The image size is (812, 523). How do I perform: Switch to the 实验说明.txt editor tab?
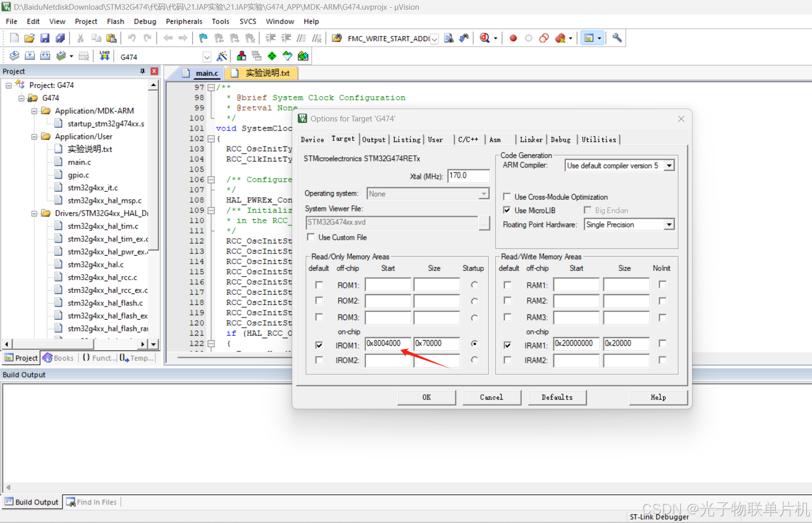[x=261, y=73]
